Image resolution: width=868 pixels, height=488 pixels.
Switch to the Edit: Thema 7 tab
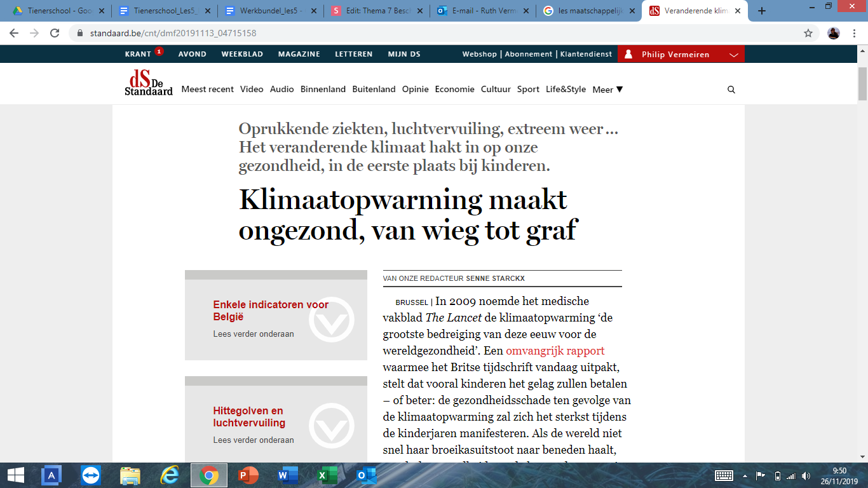(x=376, y=11)
